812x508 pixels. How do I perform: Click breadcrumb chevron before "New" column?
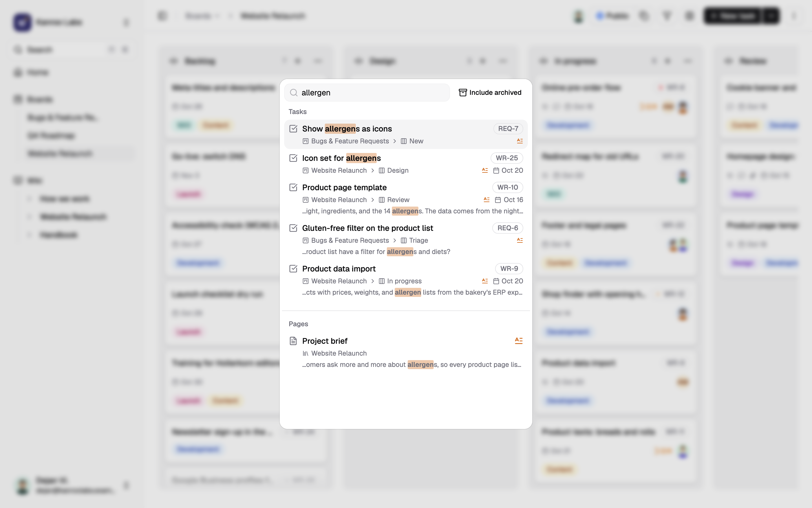coord(395,141)
